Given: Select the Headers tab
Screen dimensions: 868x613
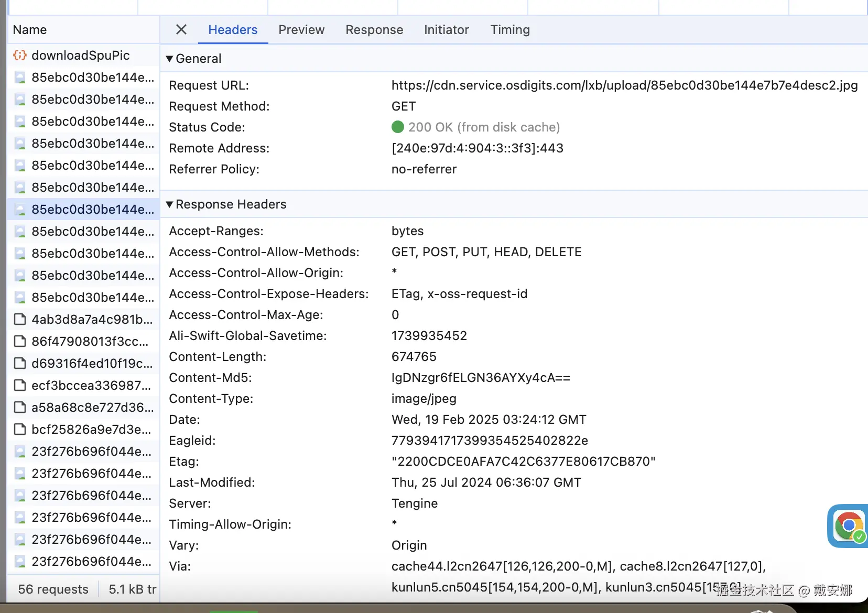Looking at the screenshot, I should point(233,30).
